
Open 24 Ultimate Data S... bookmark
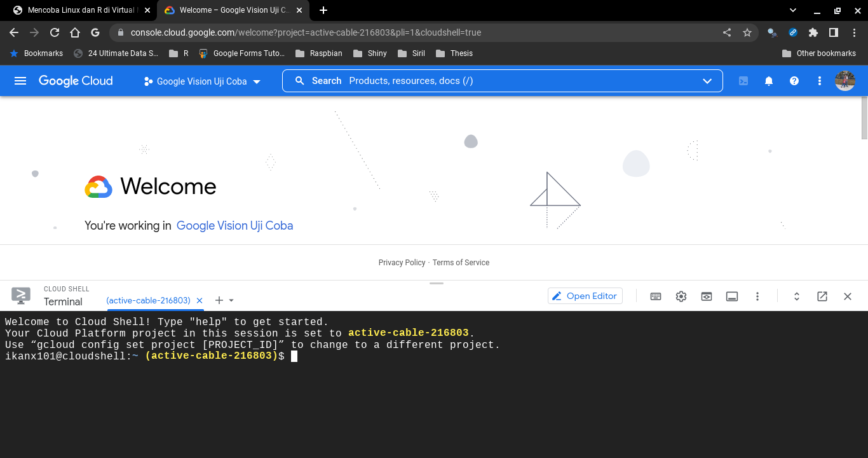click(x=116, y=53)
